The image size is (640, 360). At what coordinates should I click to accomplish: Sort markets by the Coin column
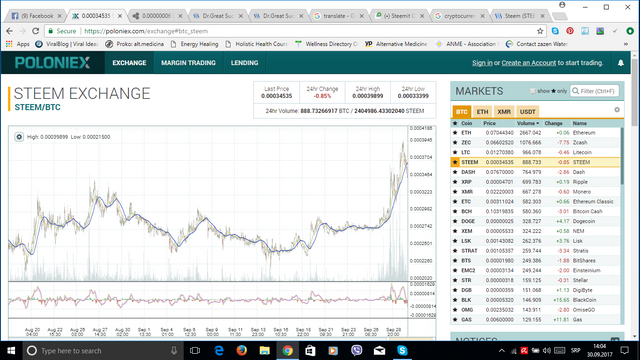click(x=467, y=123)
